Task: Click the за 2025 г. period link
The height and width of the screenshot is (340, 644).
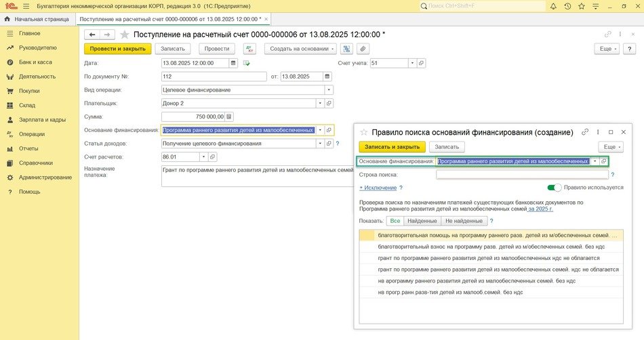Action: click(x=541, y=209)
